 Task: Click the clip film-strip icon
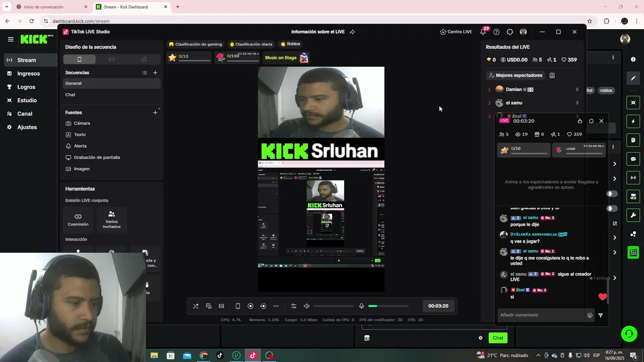click(221, 306)
